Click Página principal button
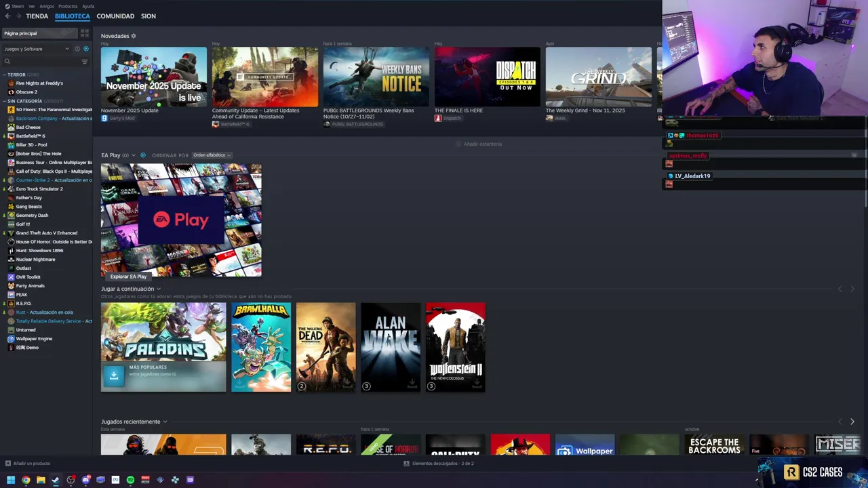Image resolution: width=868 pixels, height=488 pixels. (39, 33)
